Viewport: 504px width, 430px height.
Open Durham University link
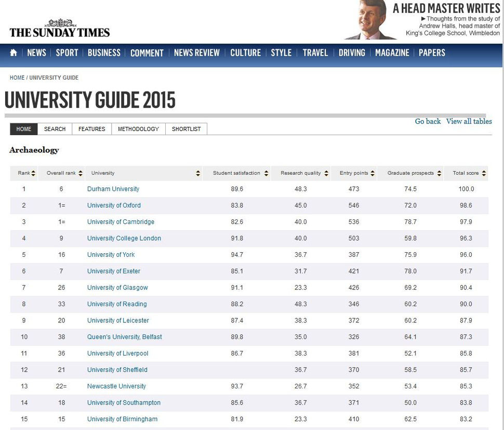[113, 189]
